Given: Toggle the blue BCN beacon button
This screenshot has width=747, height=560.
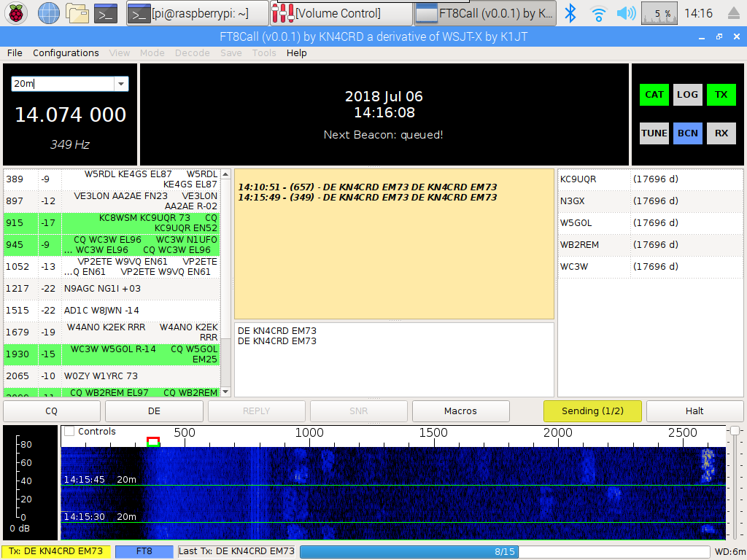Looking at the screenshot, I should 687,133.
